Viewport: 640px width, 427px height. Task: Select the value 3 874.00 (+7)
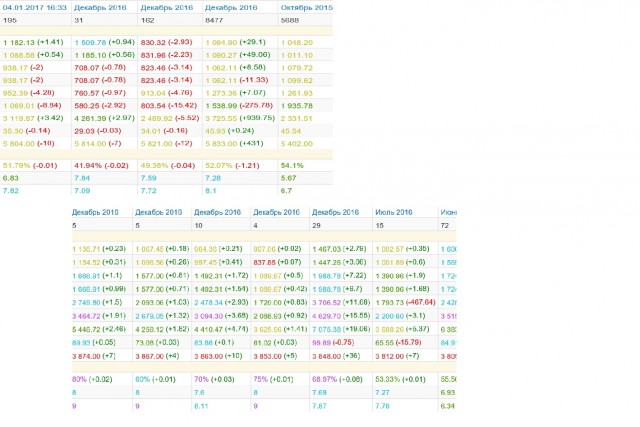coord(94,356)
